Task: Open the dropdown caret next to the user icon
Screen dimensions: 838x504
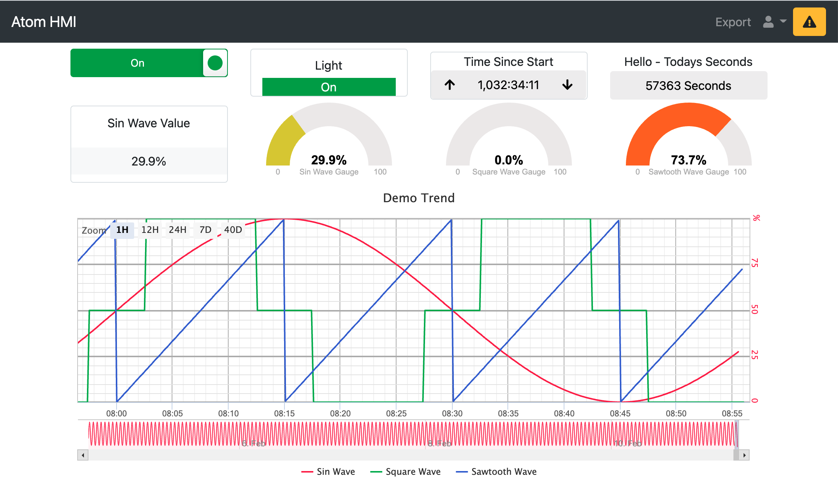Action: tap(783, 22)
